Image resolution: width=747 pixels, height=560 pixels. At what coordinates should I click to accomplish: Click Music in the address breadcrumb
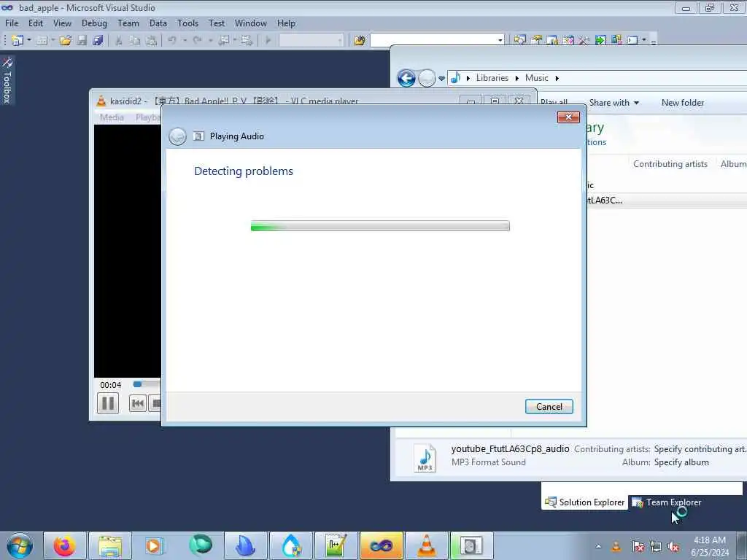pyautogui.click(x=536, y=78)
